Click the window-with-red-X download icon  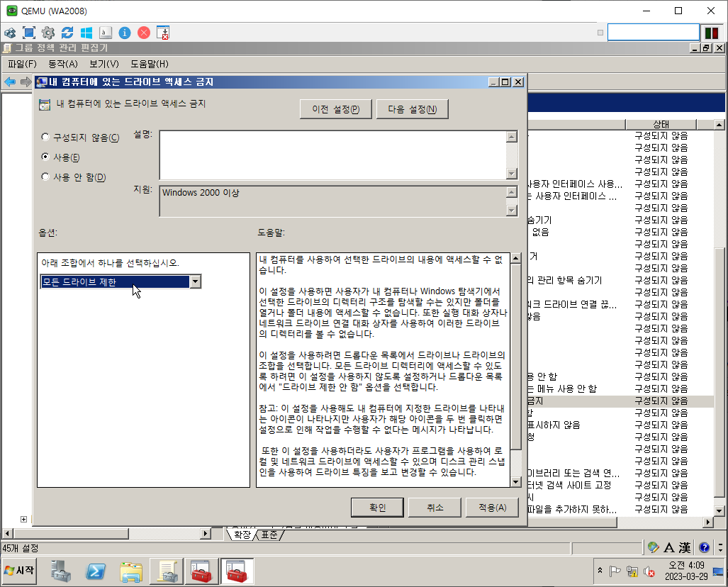[163, 33]
